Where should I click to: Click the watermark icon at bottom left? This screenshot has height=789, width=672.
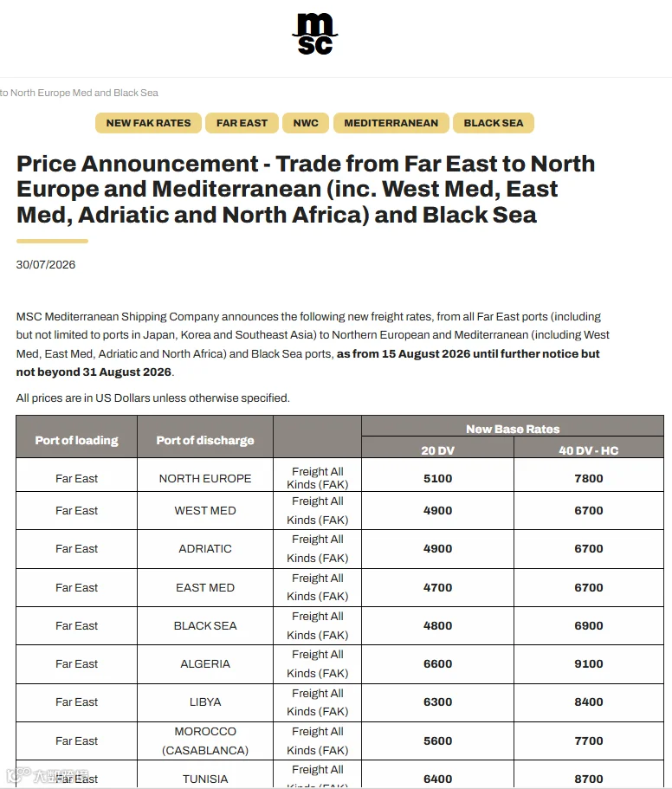point(18,775)
